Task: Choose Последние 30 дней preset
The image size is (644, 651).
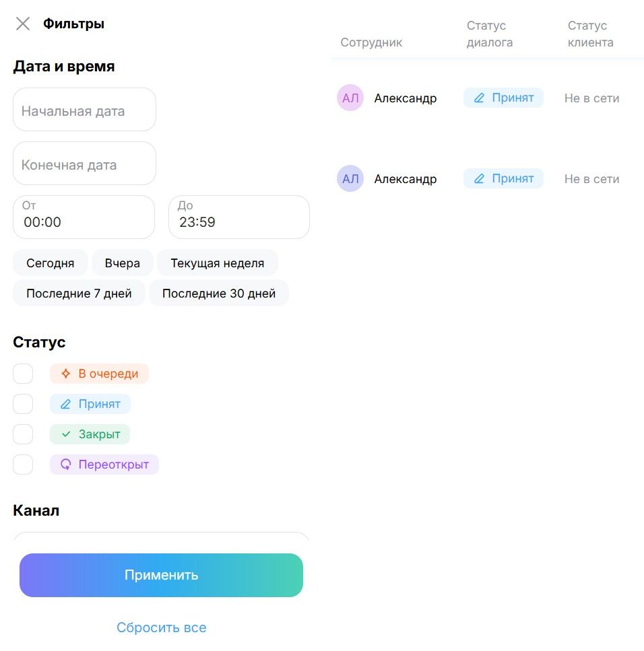Action: 219,294
